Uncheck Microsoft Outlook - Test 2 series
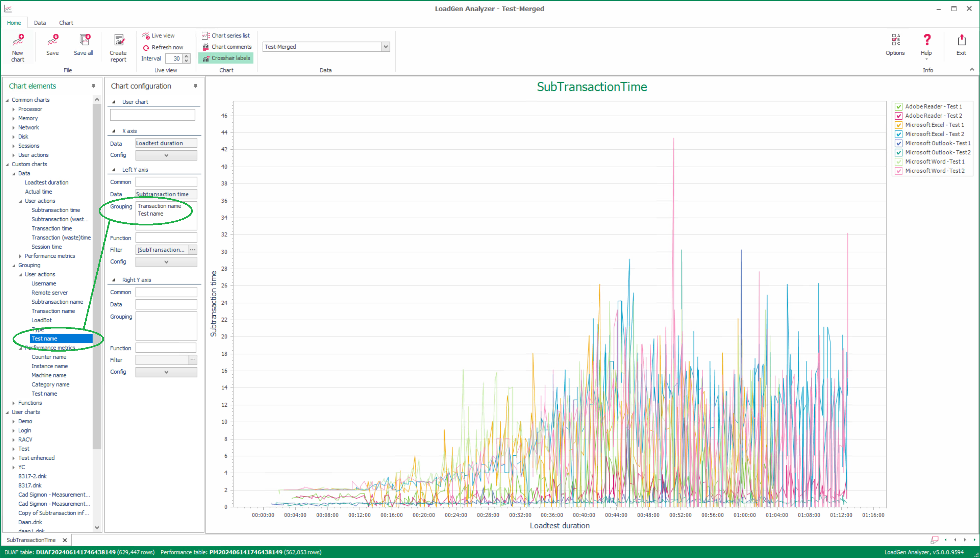The width and height of the screenshot is (980, 558). tap(899, 153)
